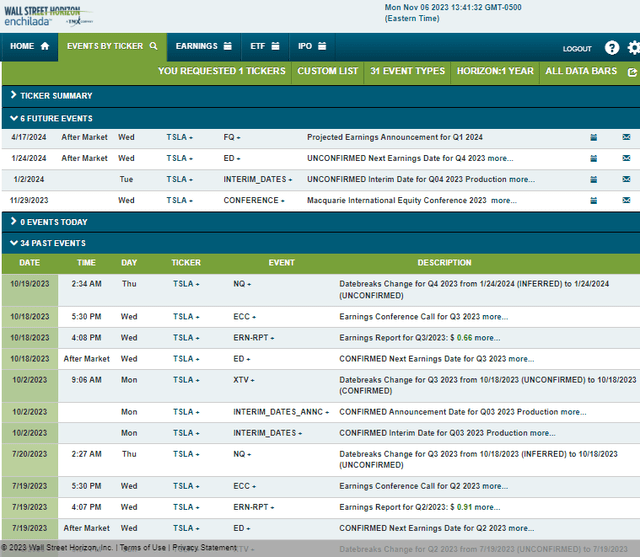The image size is (640, 557).
Task: Open INTERIM_DATES_ANNC dropdown in 10/2/2023 row
Action: tap(281, 412)
